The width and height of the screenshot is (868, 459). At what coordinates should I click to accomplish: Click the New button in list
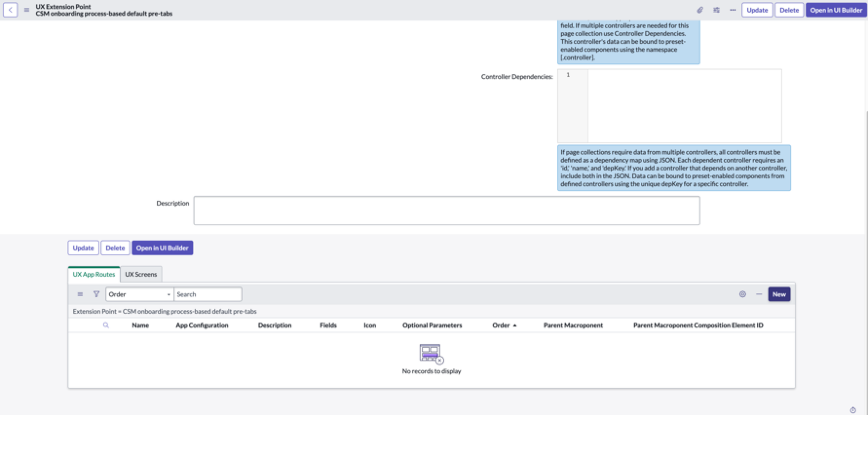coord(779,294)
